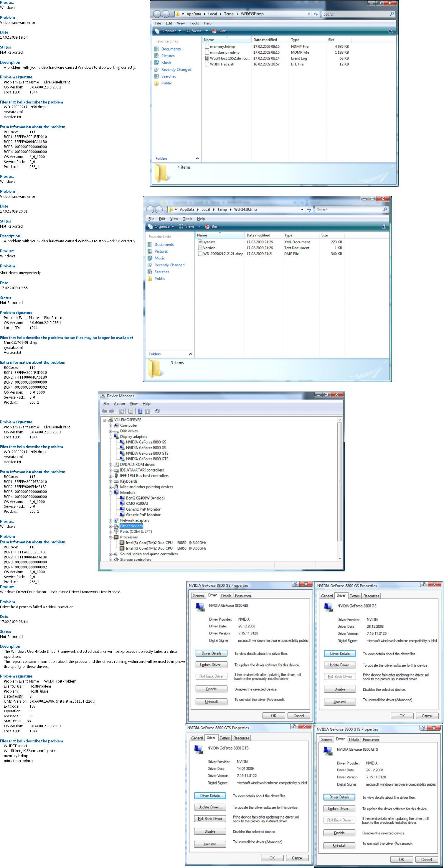Expand the Computer node in Device Manager
This screenshot has width=444, height=868.
pos(110,425)
